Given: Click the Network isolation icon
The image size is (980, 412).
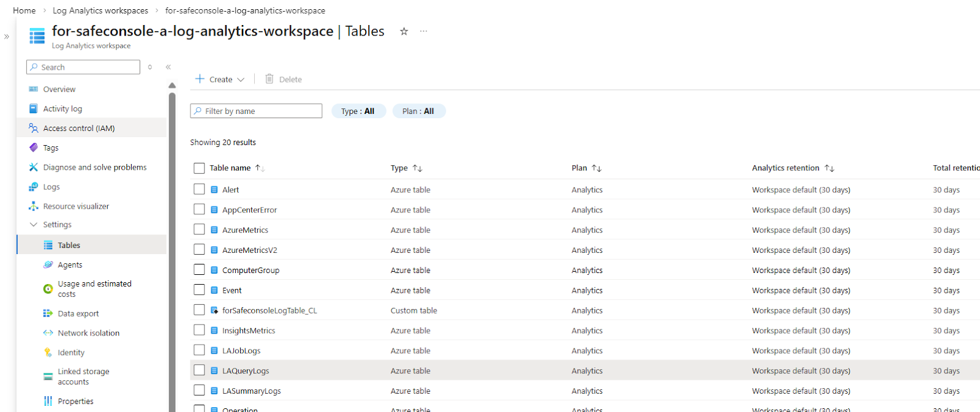Looking at the screenshot, I should (x=48, y=333).
